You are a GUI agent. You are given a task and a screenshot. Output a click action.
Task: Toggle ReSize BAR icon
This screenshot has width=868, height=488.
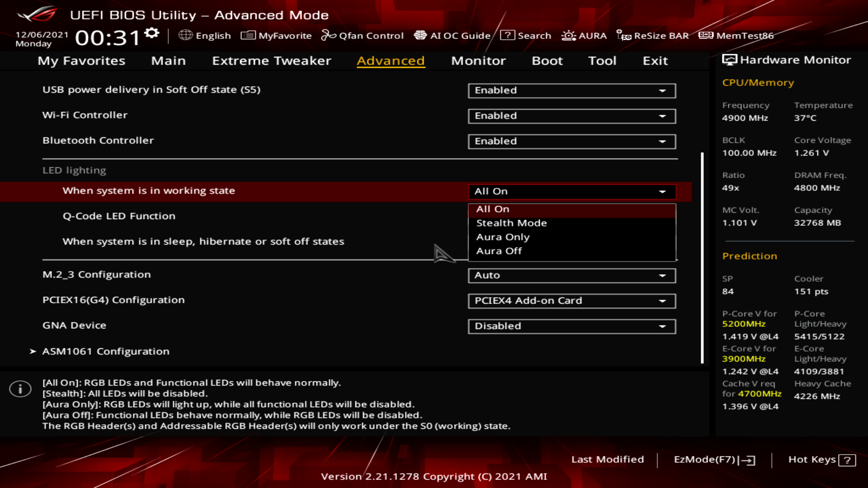(x=623, y=35)
